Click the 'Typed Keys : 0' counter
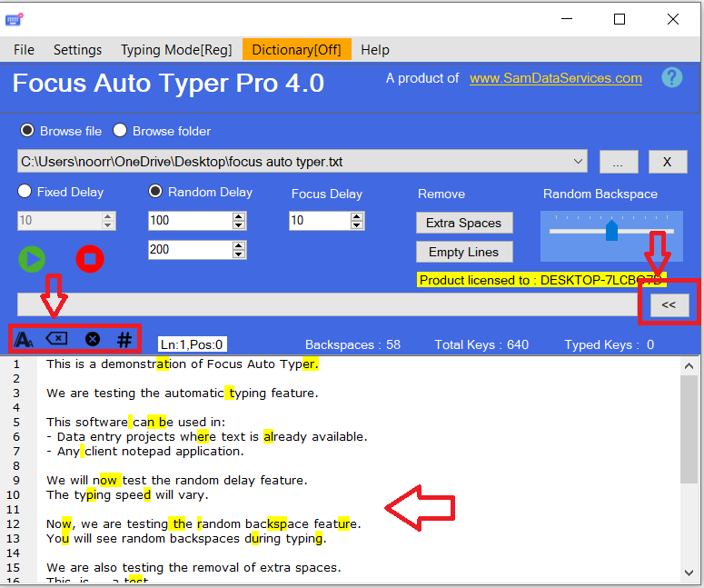 610,344
